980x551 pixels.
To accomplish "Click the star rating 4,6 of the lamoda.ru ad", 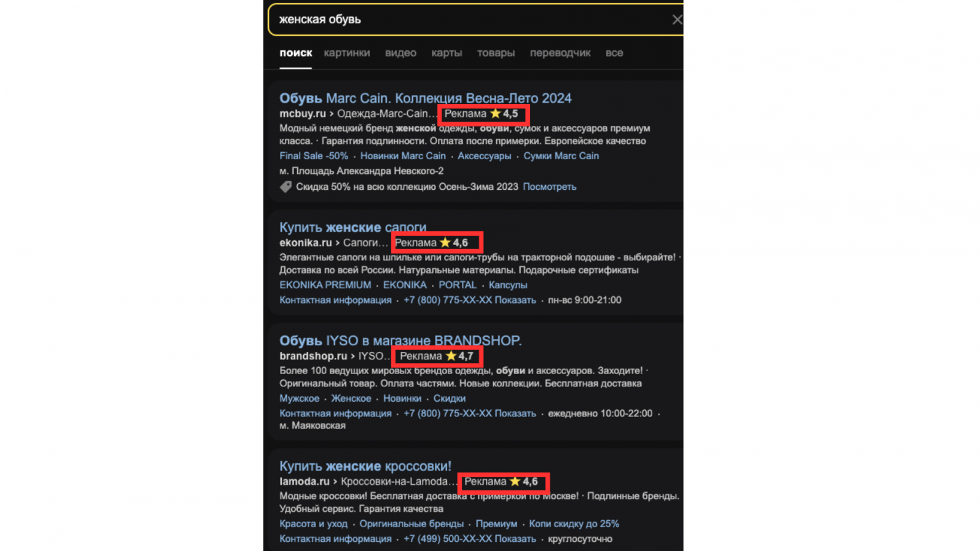I will click(524, 482).
